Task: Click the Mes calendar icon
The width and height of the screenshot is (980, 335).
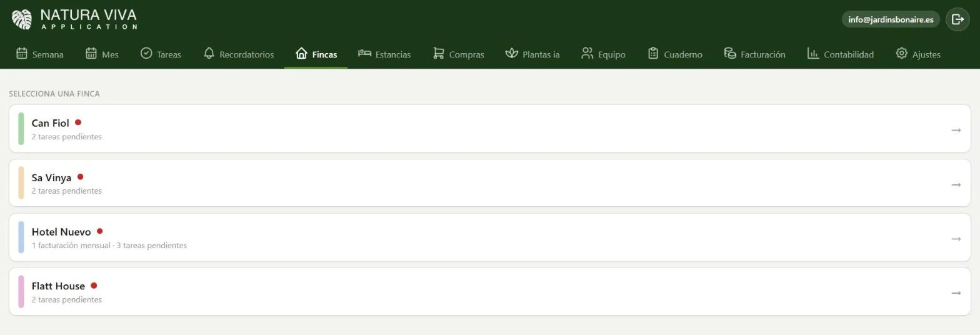Action: (x=91, y=53)
